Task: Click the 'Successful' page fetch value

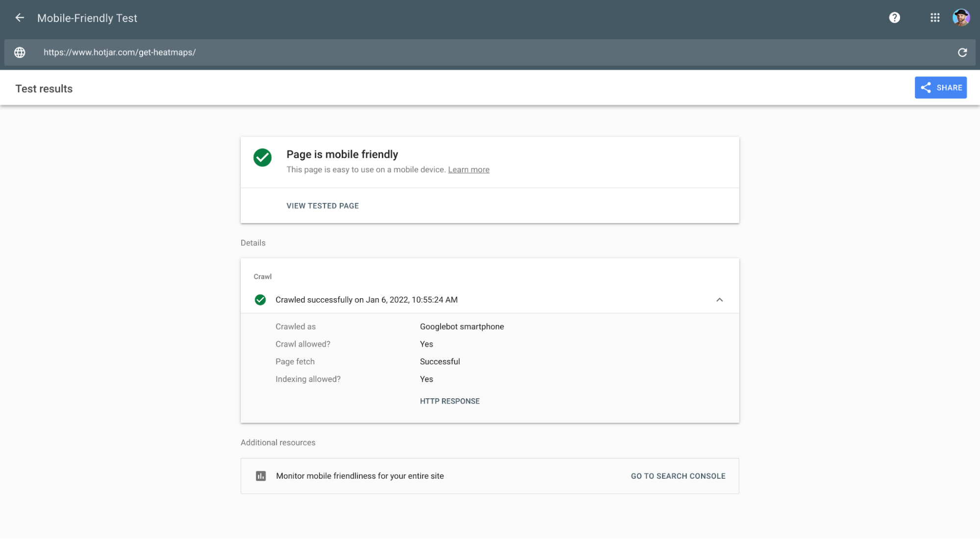Action: pyautogui.click(x=440, y=362)
